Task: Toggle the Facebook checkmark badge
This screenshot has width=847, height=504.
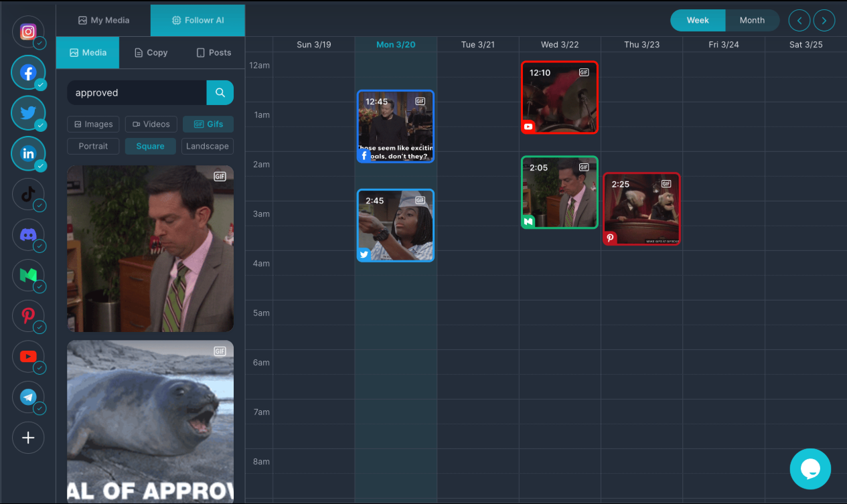Action: [x=40, y=84]
